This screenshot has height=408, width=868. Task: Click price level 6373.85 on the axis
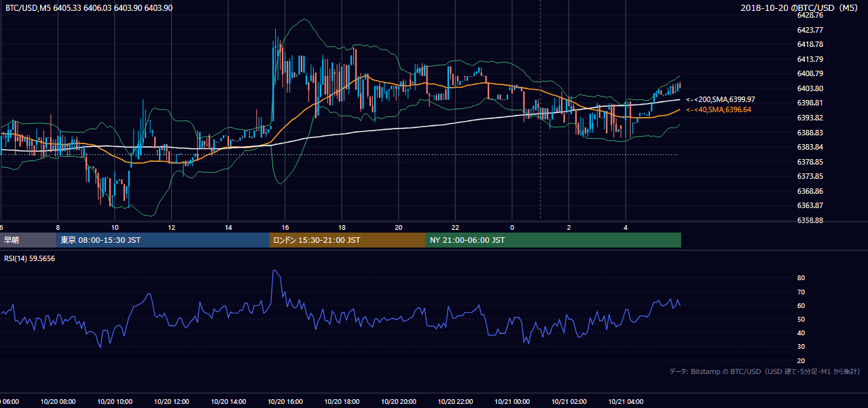[810, 176]
